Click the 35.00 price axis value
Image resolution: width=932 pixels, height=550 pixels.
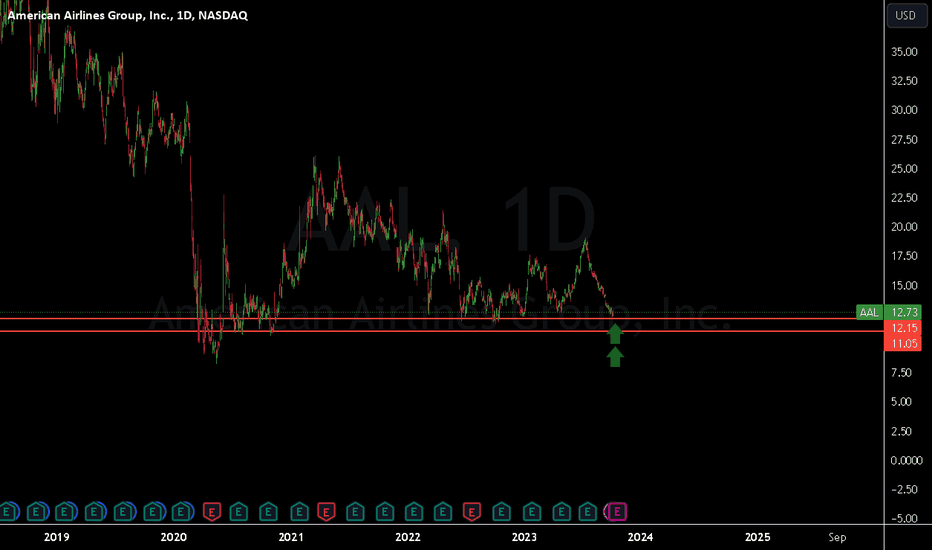904,52
